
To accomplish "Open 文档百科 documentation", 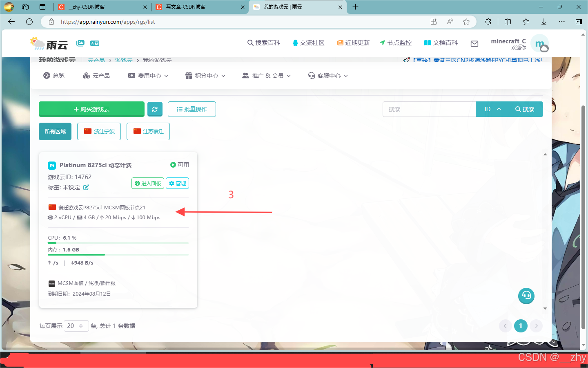I will (x=441, y=43).
